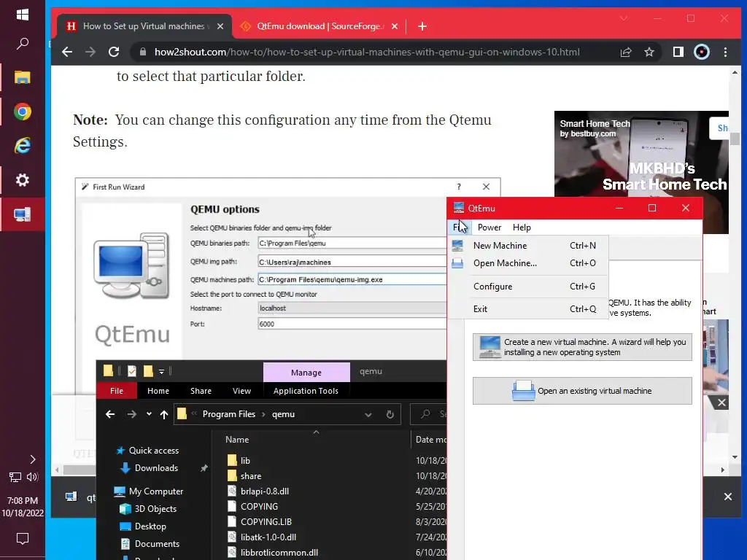Open QtEmu Help menu
The width and height of the screenshot is (747, 560).
coord(522,227)
